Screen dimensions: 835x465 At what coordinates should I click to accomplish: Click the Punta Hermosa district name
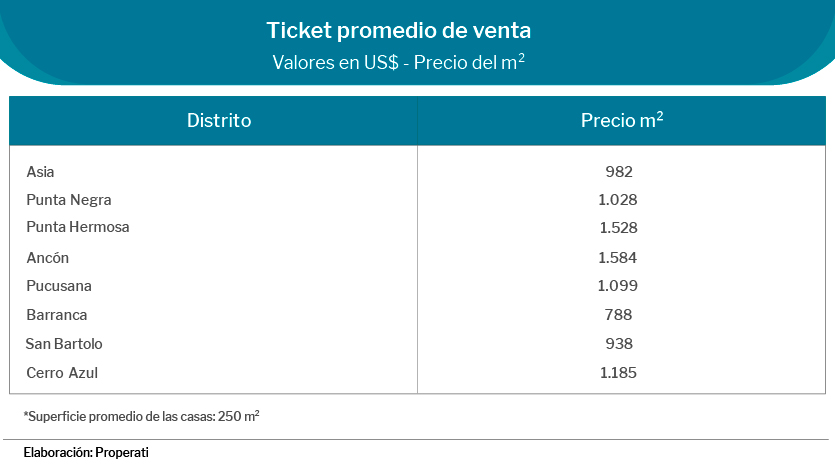pyautogui.click(x=78, y=227)
